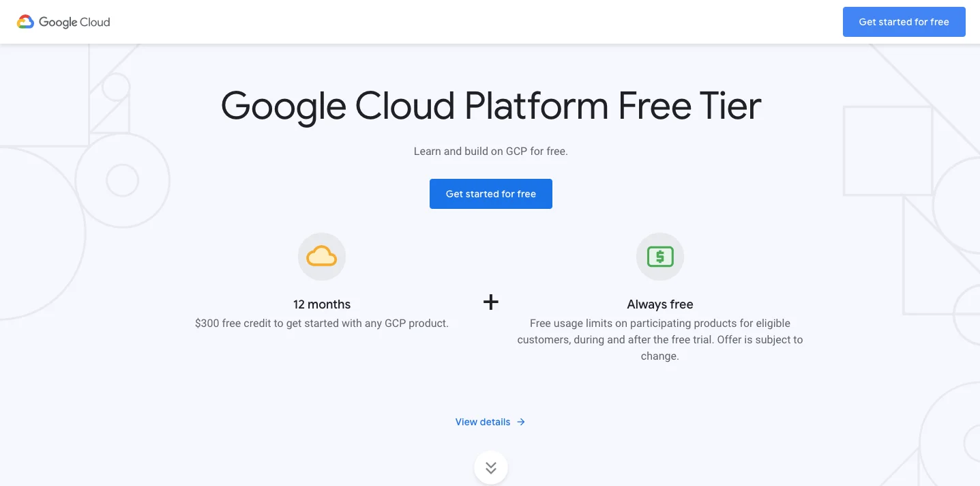
Task: Click the double chevron scroll-down button
Action: pyautogui.click(x=491, y=468)
